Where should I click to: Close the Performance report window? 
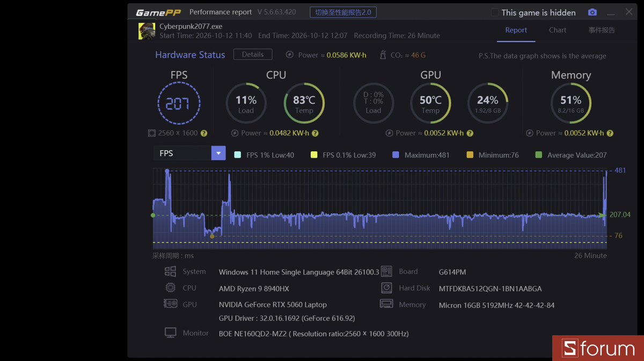pyautogui.click(x=629, y=12)
